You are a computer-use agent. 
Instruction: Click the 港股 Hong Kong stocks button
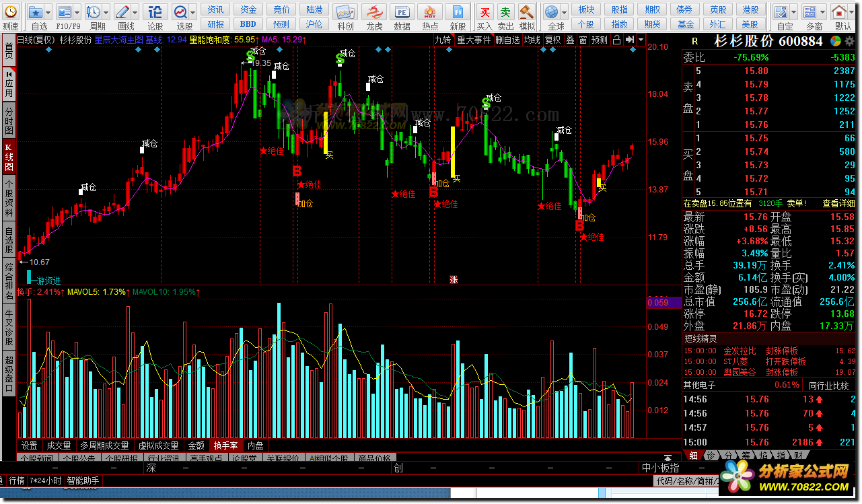click(x=751, y=9)
